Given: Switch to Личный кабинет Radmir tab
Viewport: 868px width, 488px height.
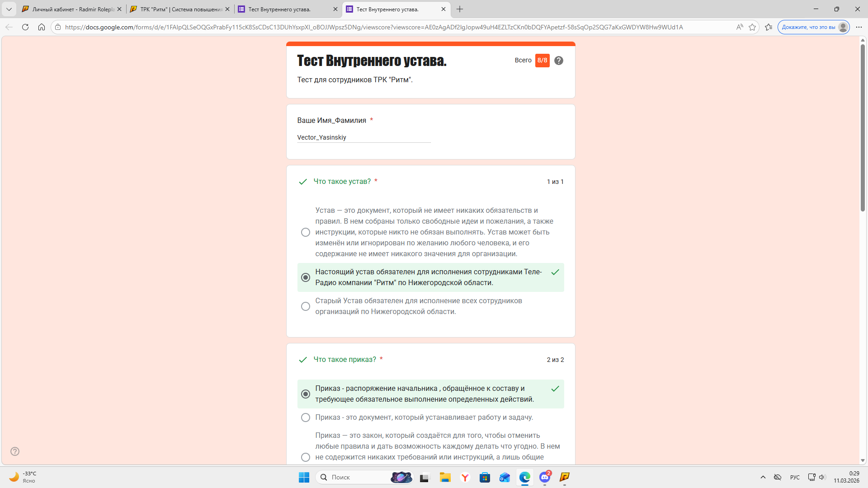Looking at the screenshot, I should point(72,9).
